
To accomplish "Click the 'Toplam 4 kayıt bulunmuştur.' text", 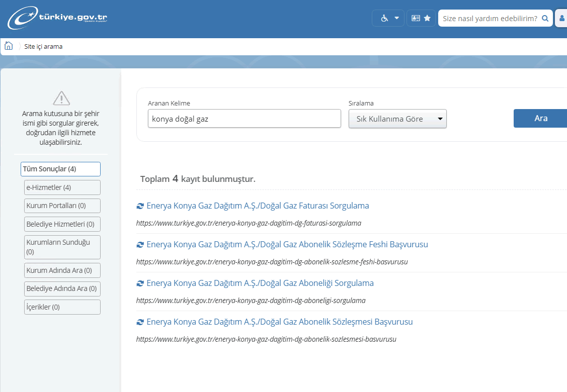I will pyautogui.click(x=198, y=179).
